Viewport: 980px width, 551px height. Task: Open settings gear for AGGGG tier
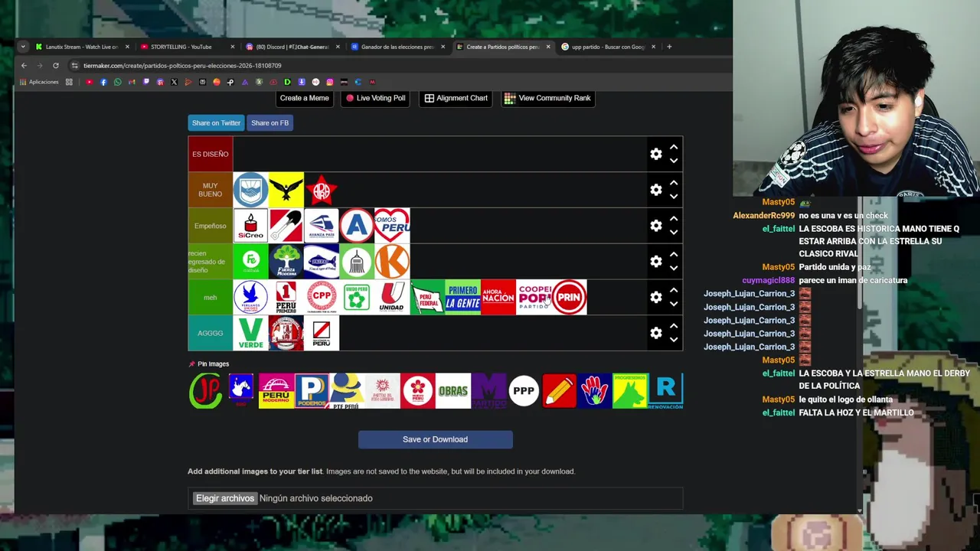coord(656,333)
